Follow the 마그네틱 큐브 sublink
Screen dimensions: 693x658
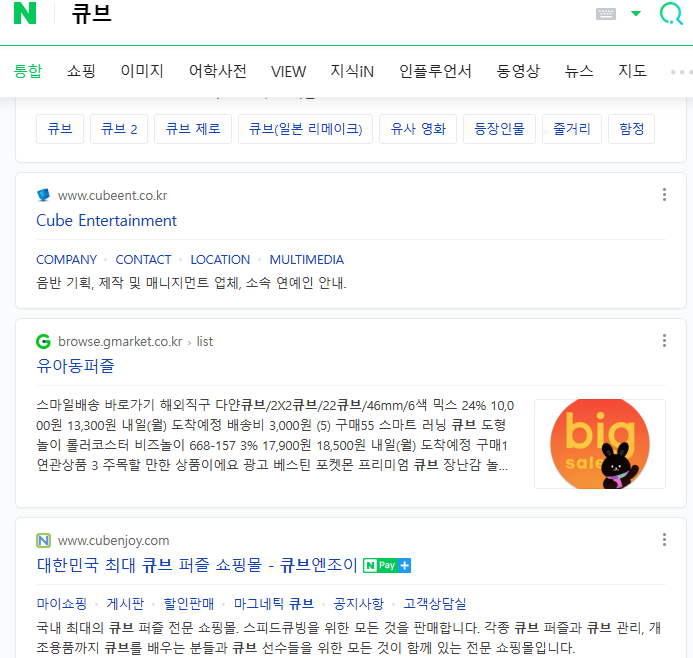tap(274, 604)
